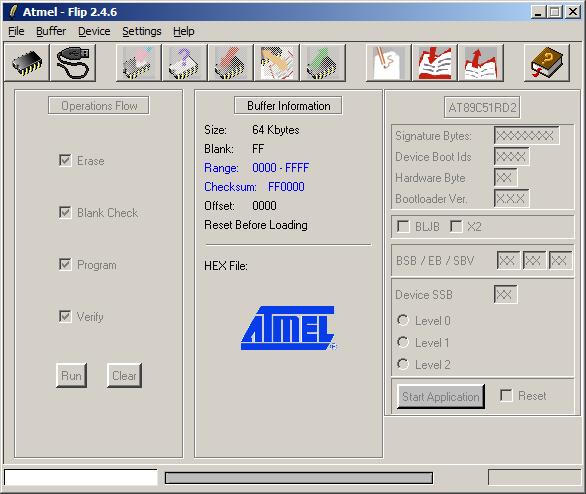Click the last BSB / EB / SBV field

pos(560,260)
